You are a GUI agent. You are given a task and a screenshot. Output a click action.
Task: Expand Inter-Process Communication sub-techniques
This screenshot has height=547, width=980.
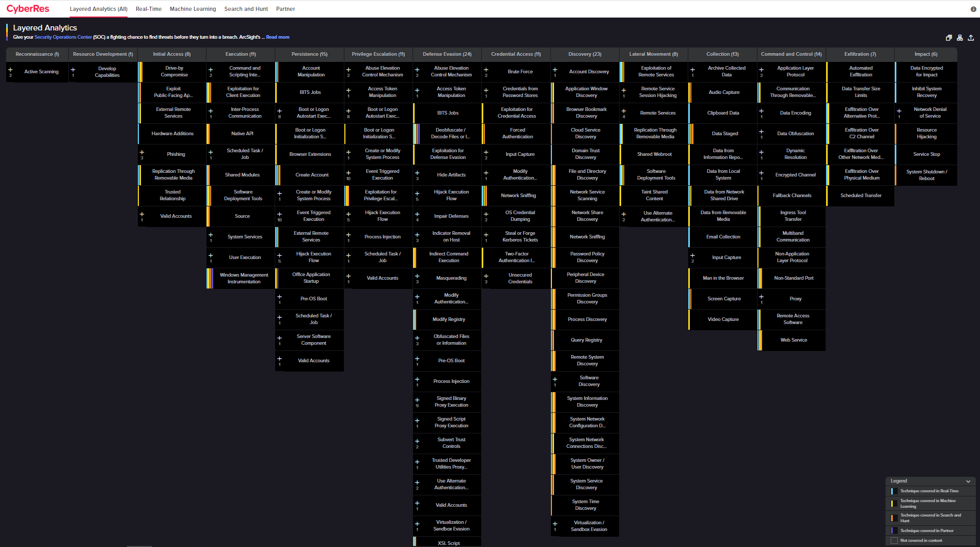click(211, 111)
